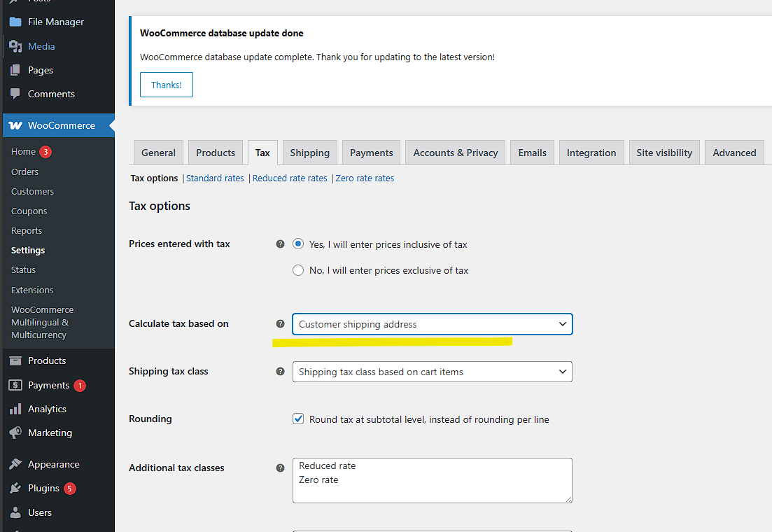Click the 'Tax options' section heading
The image size is (772, 532).
[160, 206]
